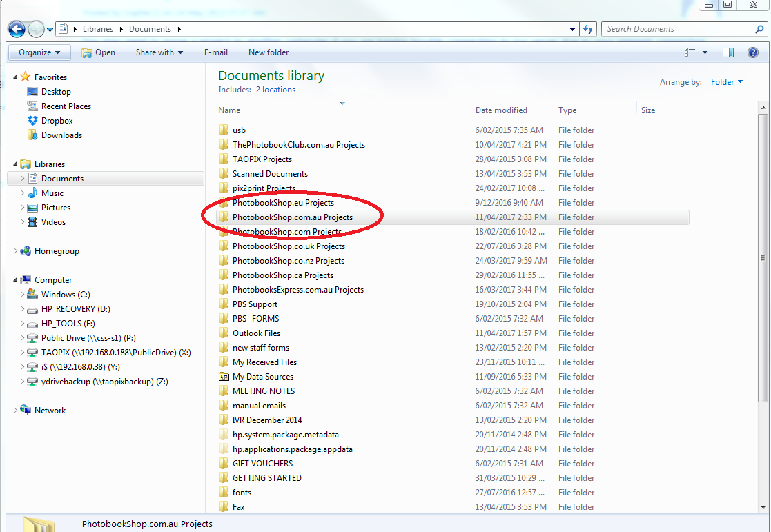Select the PBS Support folder icon
771x532 pixels.
(x=224, y=304)
